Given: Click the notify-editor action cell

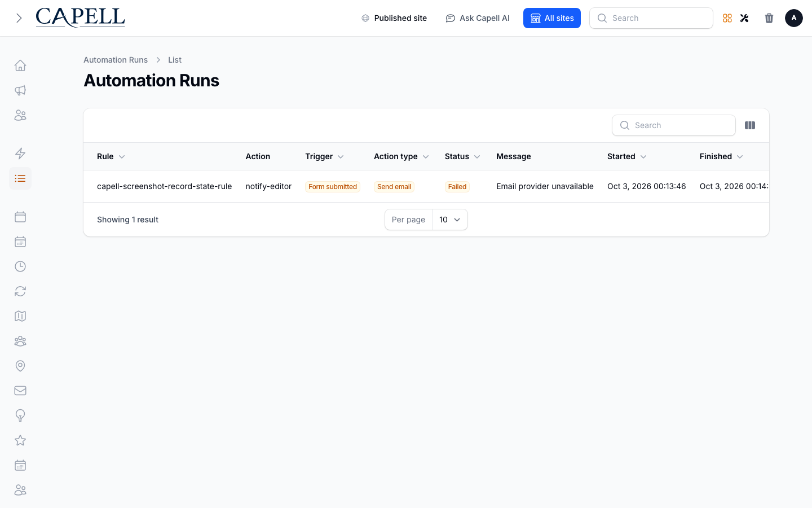Looking at the screenshot, I should 268,186.
